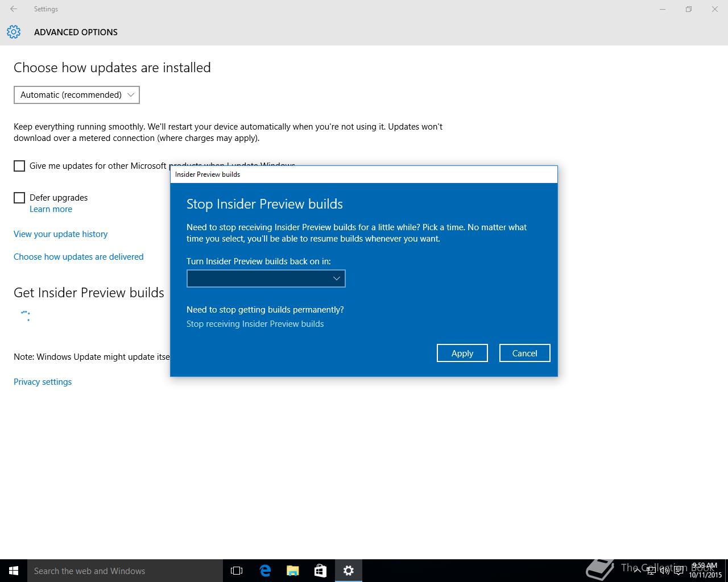
Task: Launch Microsoft Edge from the taskbar
Action: click(265, 571)
